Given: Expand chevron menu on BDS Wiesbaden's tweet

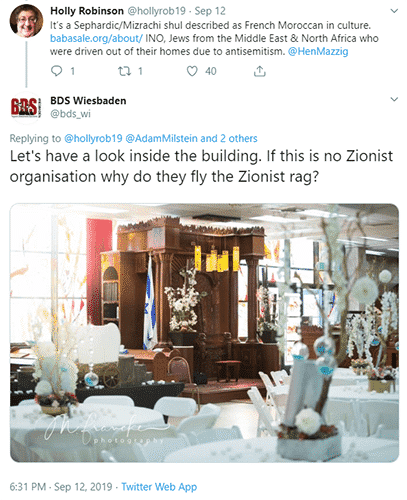Looking at the screenshot, I should (x=394, y=99).
